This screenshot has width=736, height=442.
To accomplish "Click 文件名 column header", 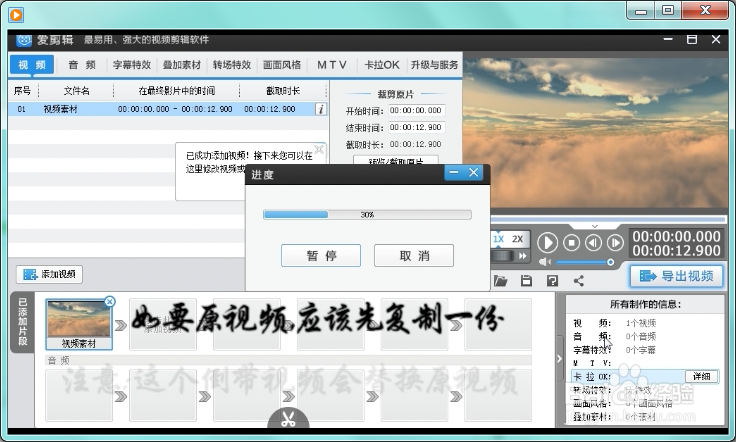I will pyautogui.click(x=77, y=91).
